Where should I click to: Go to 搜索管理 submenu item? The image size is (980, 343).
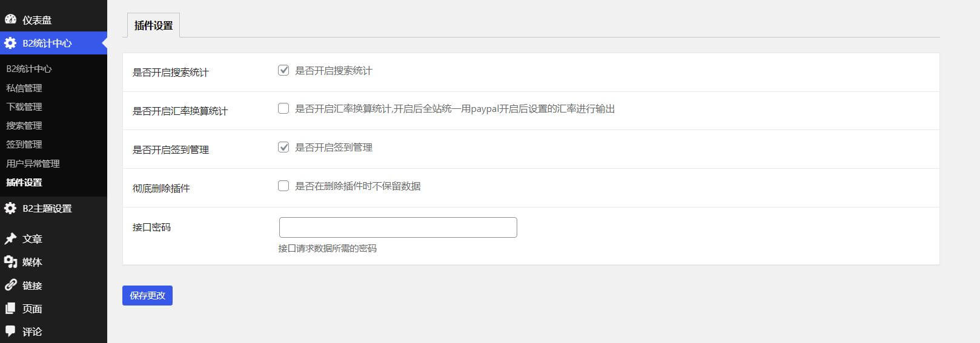point(24,125)
